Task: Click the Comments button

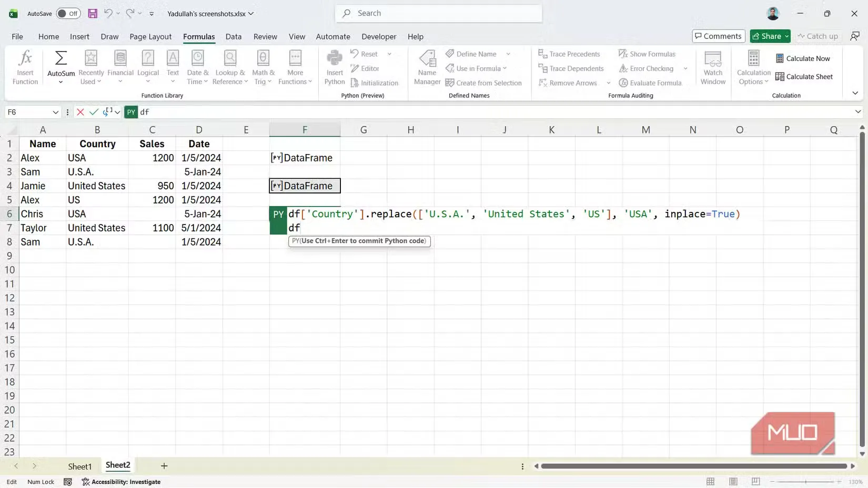Action: coord(718,36)
